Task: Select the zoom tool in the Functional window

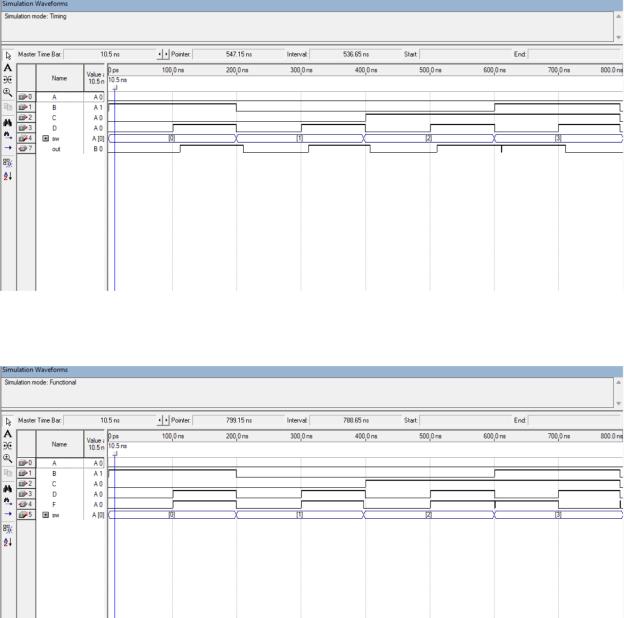Action: [x=8, y=459]
